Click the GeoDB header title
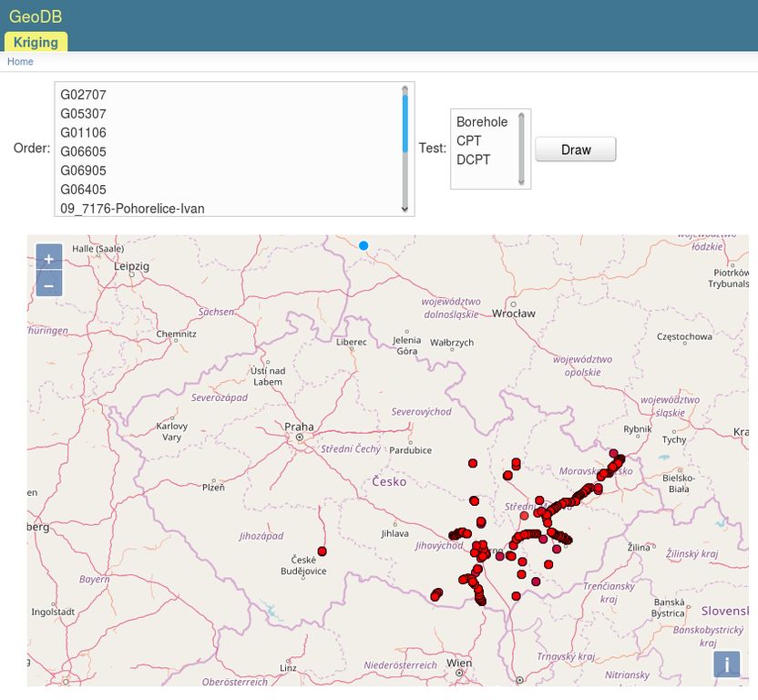758x700 pixels. [36, 16]
